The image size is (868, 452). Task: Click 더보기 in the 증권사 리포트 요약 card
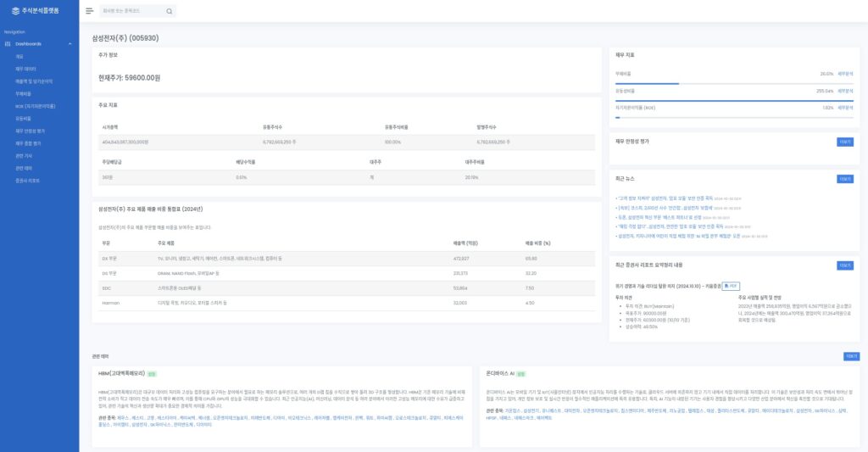(845, 265)
